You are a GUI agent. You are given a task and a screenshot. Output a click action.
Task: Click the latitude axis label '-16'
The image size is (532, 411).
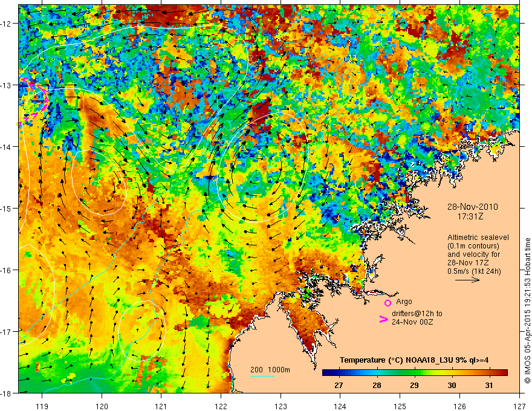click(6, 270)
